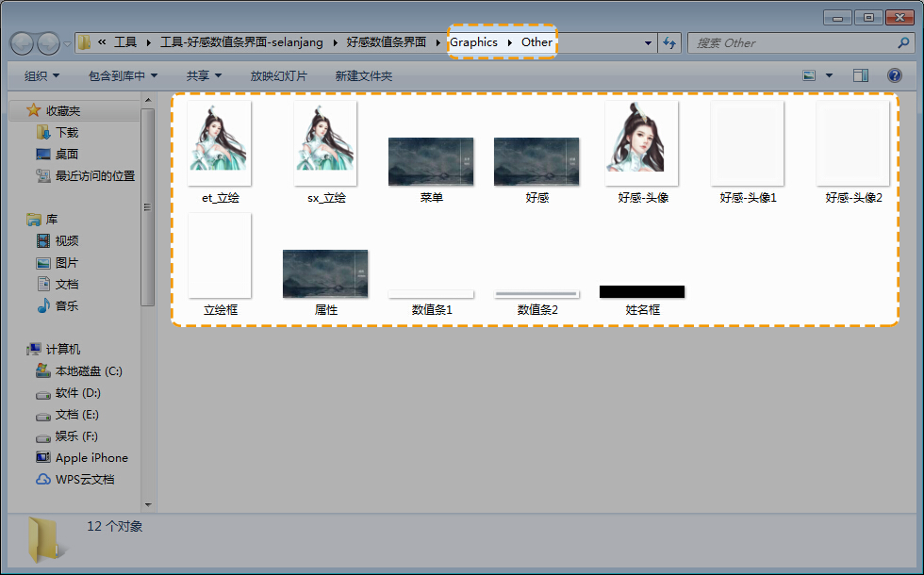Select the Other breadcrumb segment
Viewport: 924px width, 575px height.
click(x=536, y=42)
